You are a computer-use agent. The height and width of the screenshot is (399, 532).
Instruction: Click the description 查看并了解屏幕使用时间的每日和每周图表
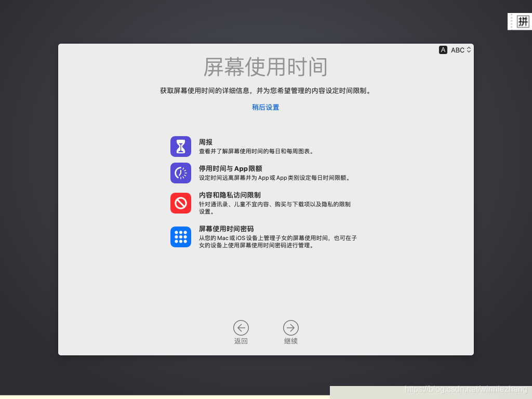257,151
